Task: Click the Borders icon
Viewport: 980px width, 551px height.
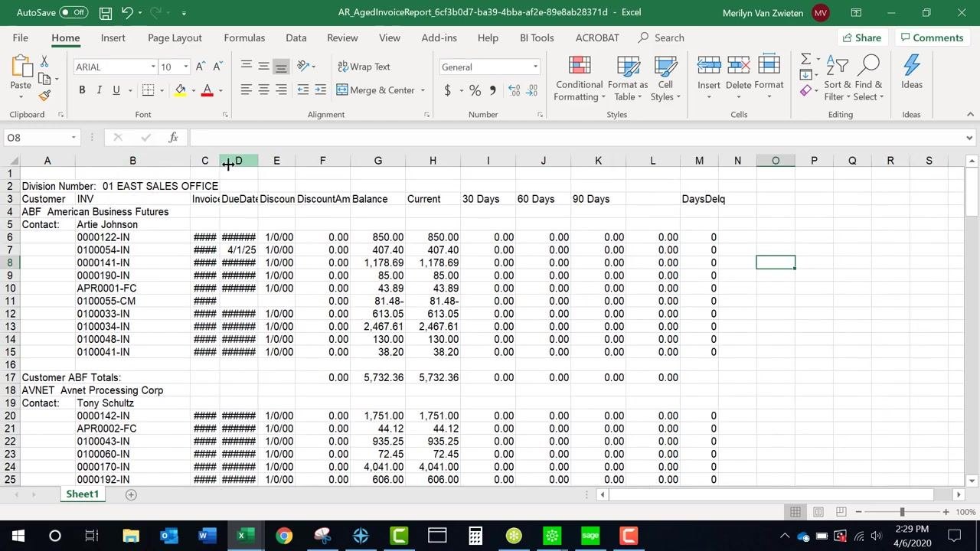Action: click(148, 90)
